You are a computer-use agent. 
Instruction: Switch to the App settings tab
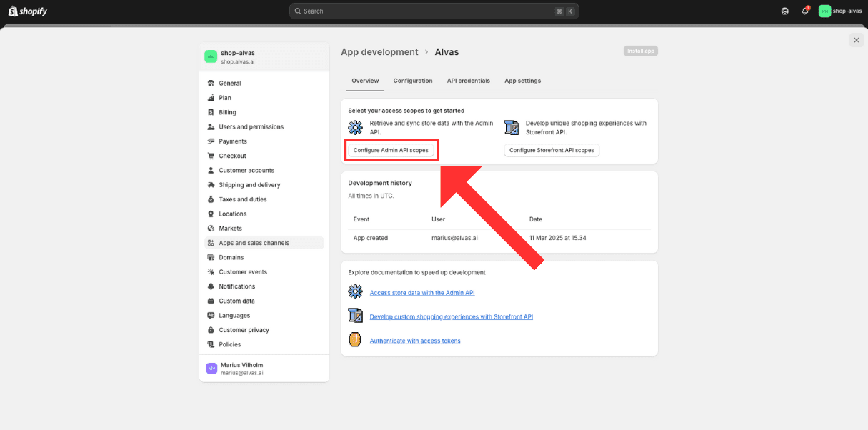(522, 81)
